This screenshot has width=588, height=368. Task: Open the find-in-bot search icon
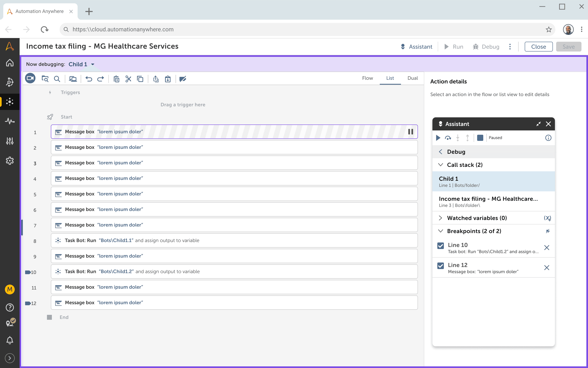[x=45, y=79]
